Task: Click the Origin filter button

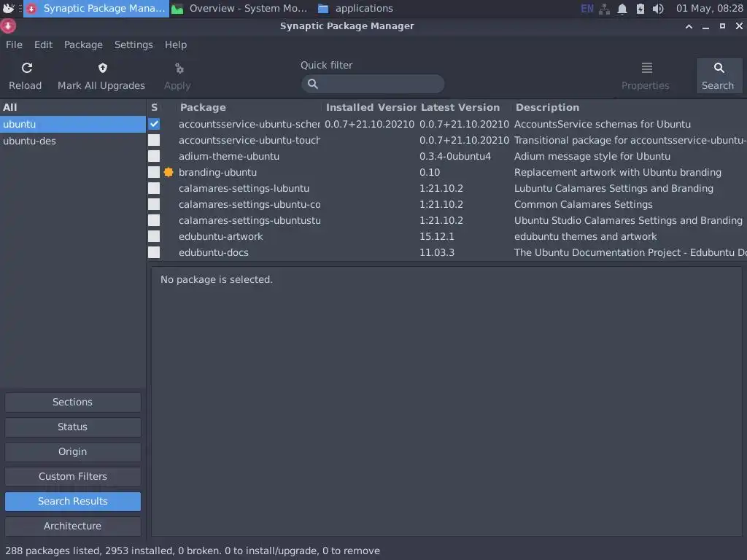Action: 72,452
